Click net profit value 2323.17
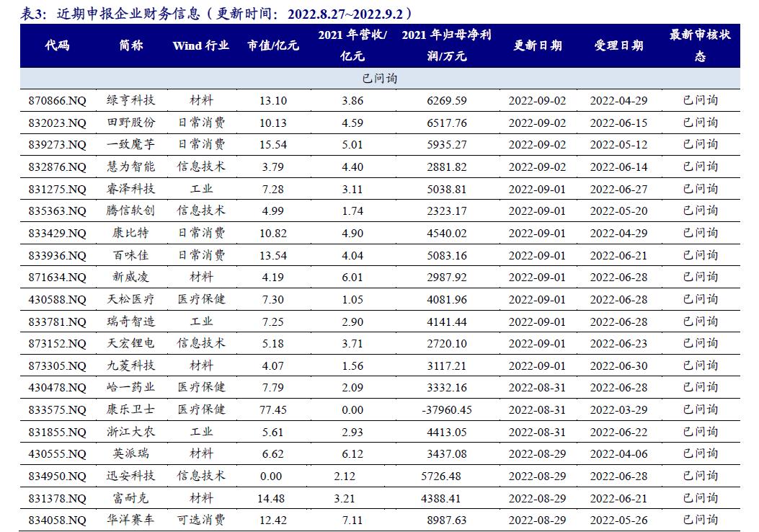 [447, 211]
